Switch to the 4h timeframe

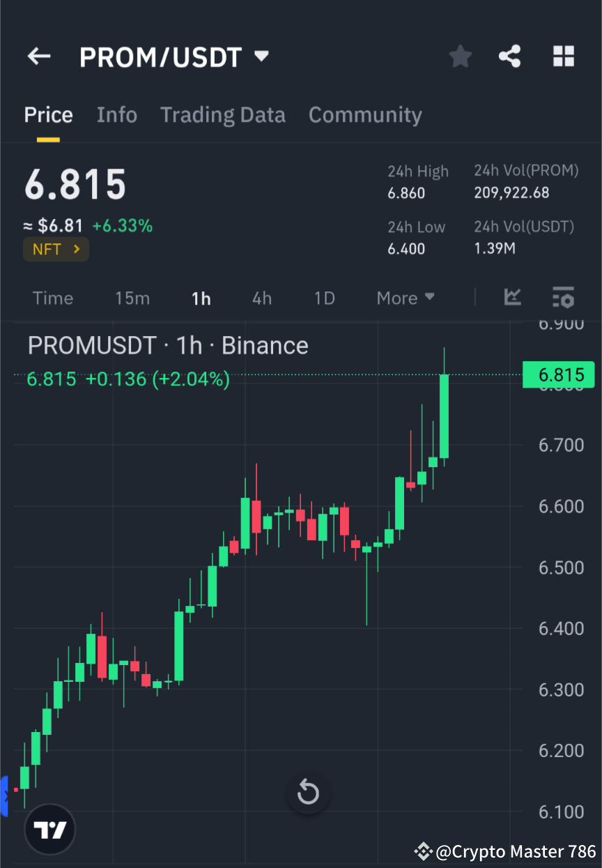coord(262,298)
